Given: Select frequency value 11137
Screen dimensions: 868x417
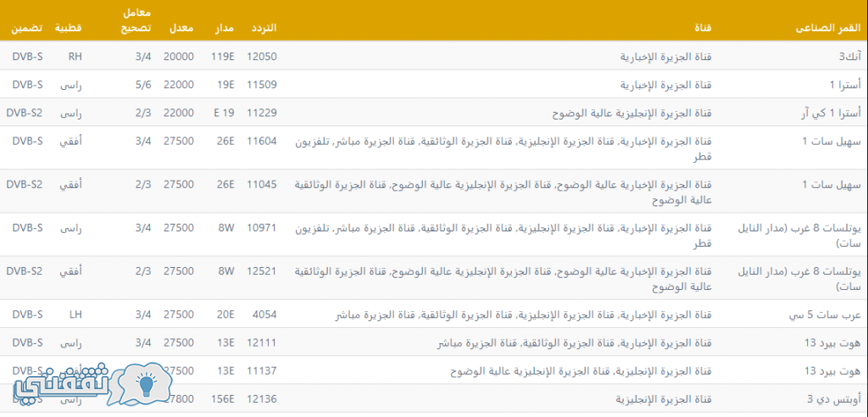Looking at the screenshot, I should [264, 370].
